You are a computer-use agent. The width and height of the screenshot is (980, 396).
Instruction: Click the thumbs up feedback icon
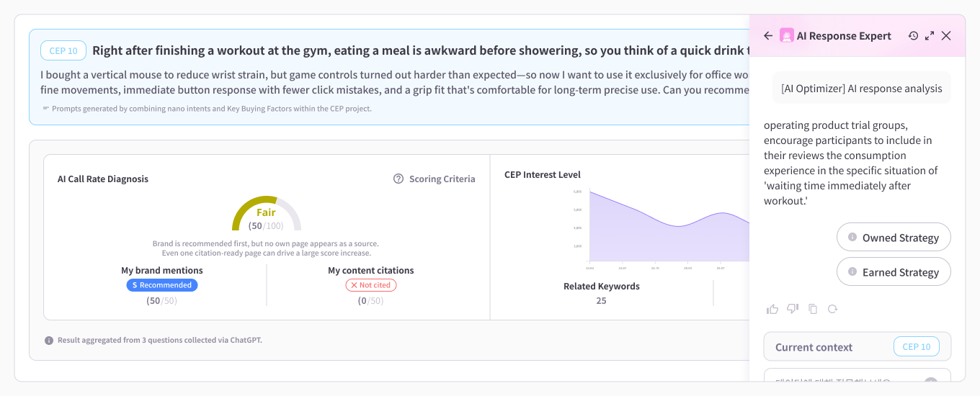click(772, 309)
